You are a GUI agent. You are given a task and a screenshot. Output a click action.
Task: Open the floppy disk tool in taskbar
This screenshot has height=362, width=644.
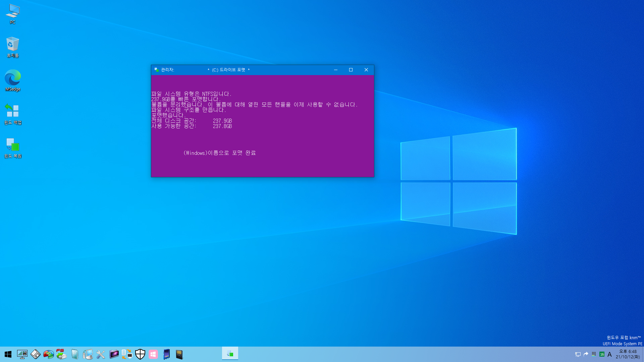tap(35, 354)
